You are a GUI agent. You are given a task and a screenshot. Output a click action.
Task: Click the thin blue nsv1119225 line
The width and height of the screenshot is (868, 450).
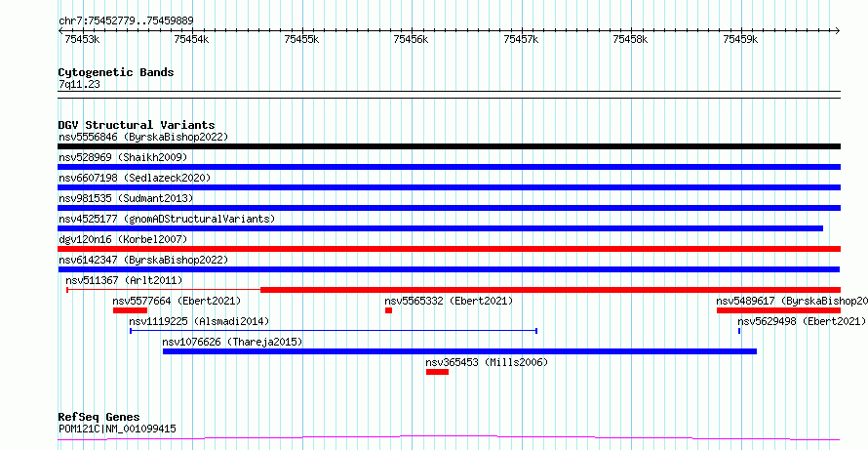pos(334,331)
